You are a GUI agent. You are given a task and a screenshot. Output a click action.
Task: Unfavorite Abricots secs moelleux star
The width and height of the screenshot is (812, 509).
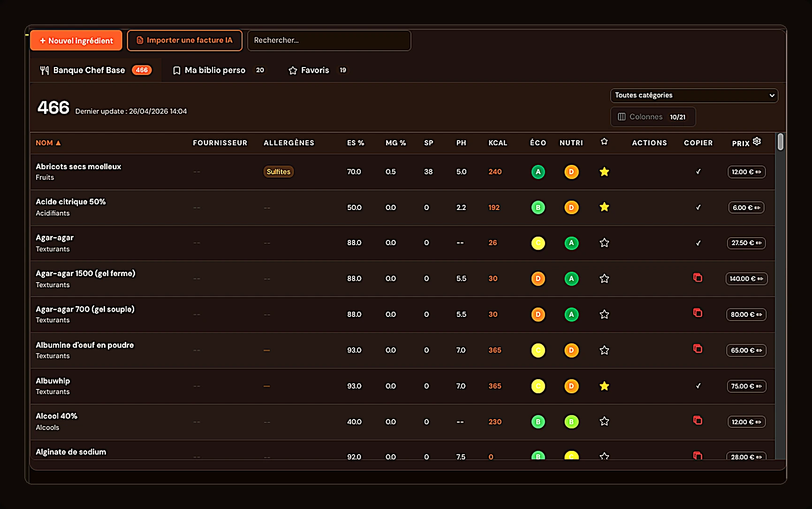604,172
